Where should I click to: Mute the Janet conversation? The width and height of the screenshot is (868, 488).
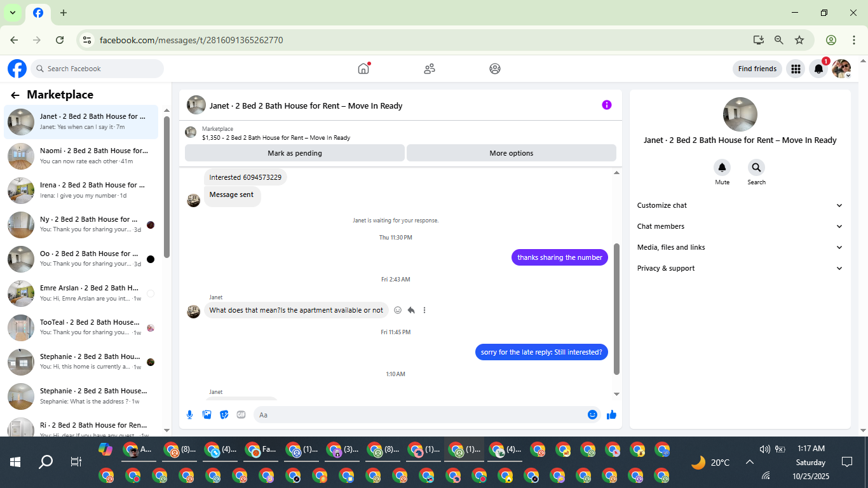pyautogui.click(x=722, y=168)
